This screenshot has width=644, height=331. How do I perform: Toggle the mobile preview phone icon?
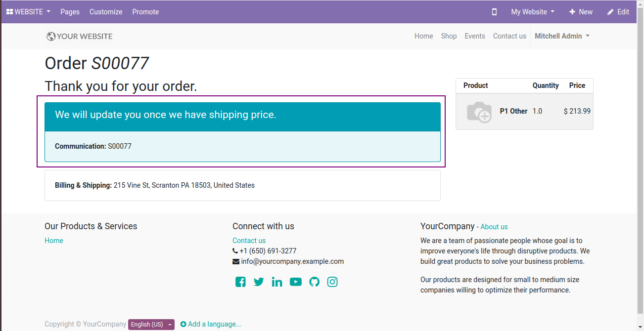494,12
